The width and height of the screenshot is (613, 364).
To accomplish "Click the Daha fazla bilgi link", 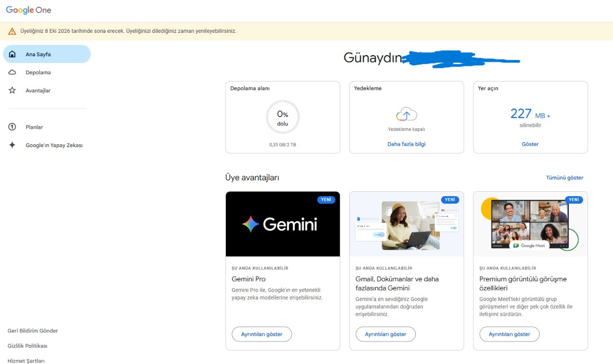I will click(x=406, y=144).
